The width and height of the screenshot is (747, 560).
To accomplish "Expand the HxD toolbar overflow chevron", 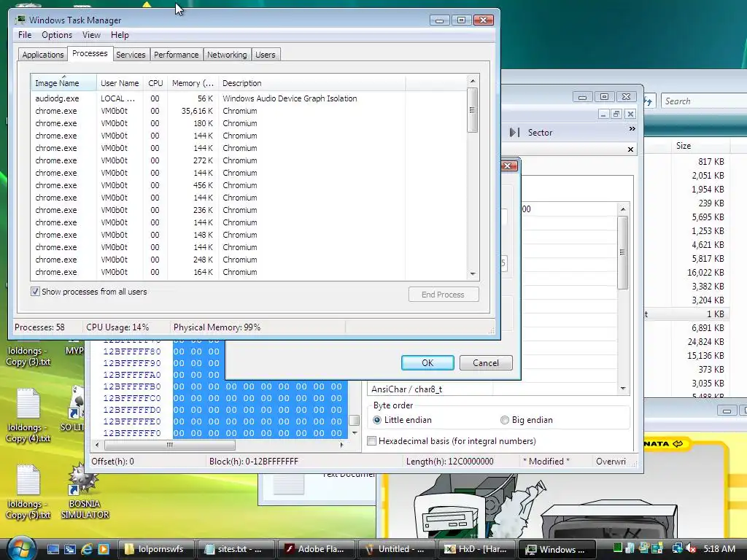I will tap(632, 128).
